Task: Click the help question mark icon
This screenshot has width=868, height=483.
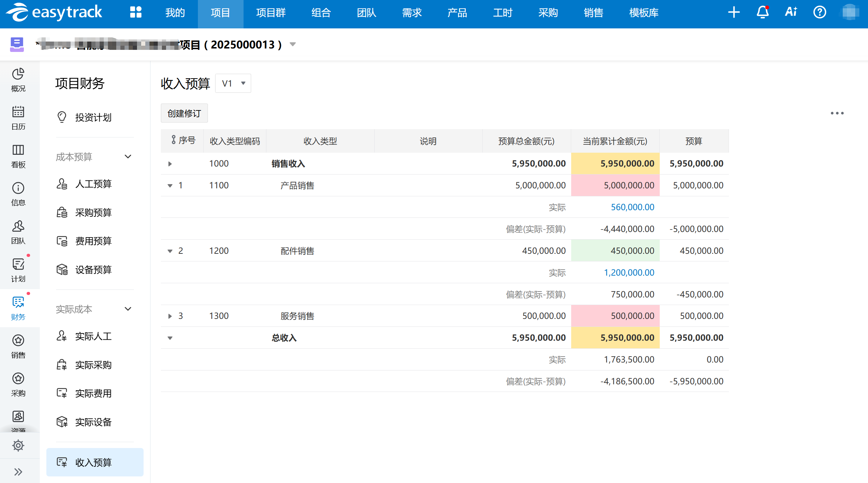Action: click(820, 12)
